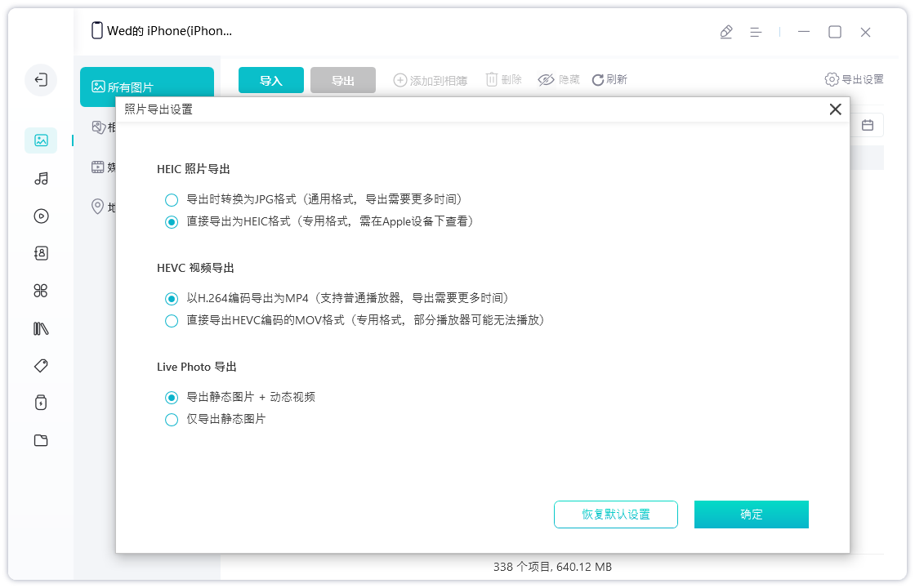
Task: Close the 照片导出设置 dialog
Action: [x=836, y=109]
